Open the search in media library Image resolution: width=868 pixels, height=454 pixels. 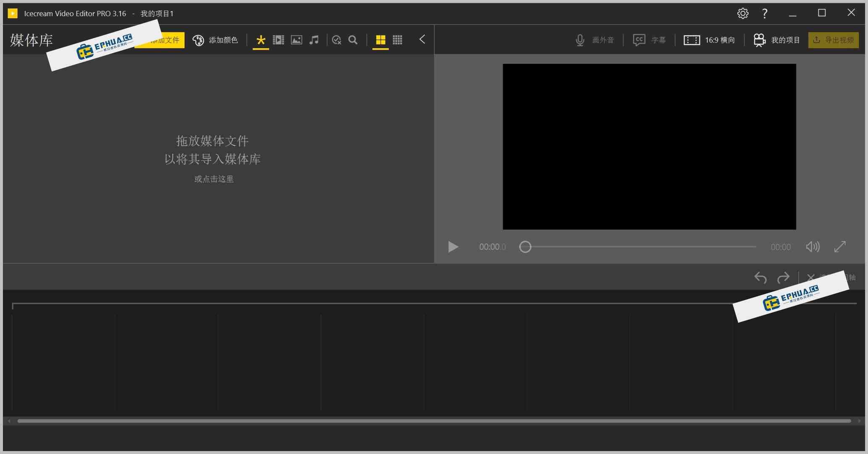coord(353,40)
